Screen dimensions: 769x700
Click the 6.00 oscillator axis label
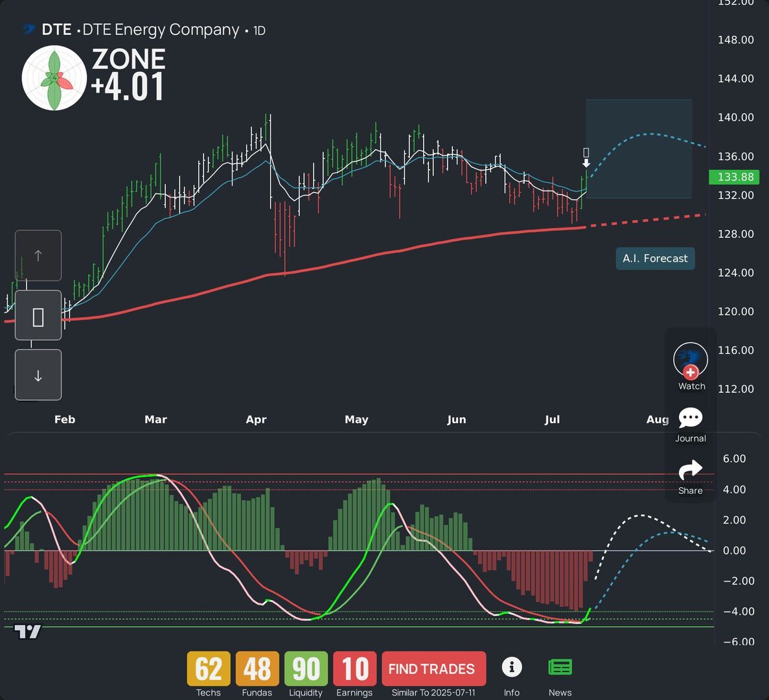coord(734,459)
